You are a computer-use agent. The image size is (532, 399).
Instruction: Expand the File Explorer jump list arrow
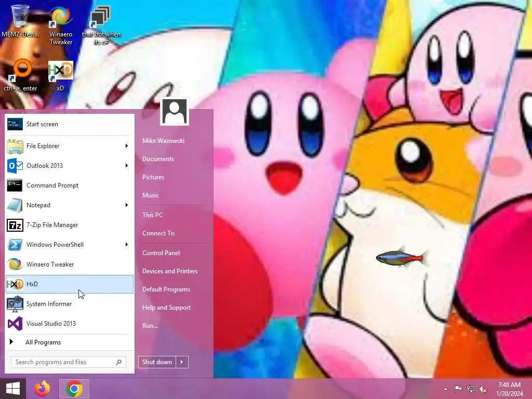point(127,146)
